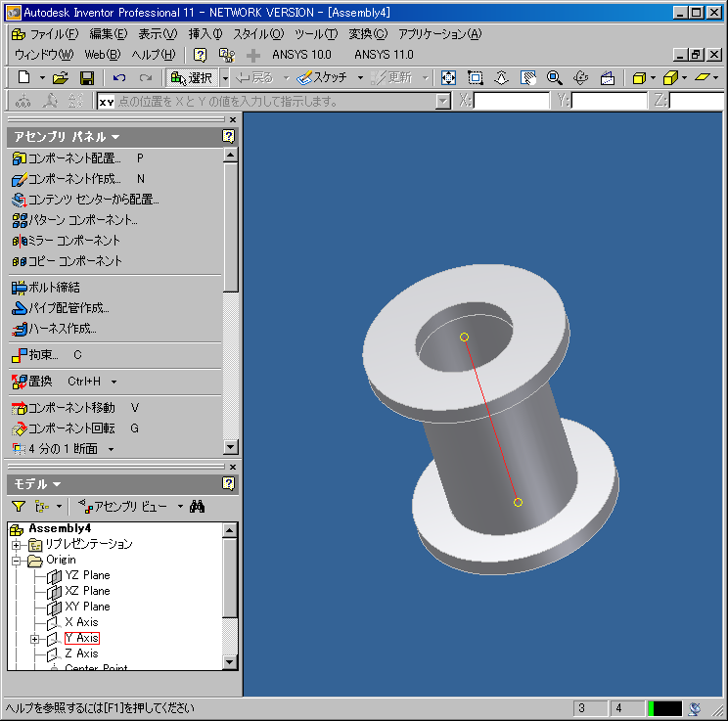Click the X coordinate input field

[x=511, y=101]
